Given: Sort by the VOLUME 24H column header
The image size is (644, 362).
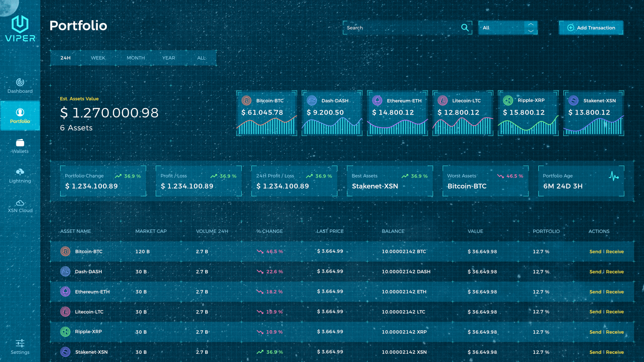Looking at the screenshot, I should pos(212,231).
